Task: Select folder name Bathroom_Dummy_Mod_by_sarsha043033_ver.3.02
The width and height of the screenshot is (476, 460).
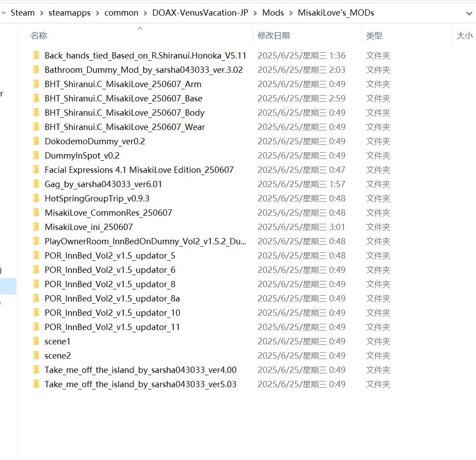Action: click(144, 70)
